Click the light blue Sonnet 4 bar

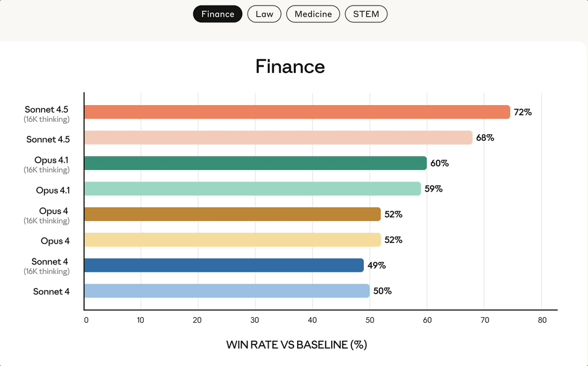point(227,291)
